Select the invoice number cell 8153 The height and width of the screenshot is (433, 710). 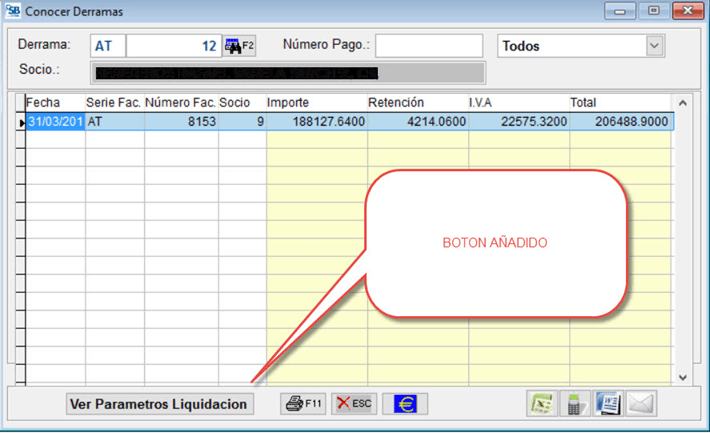point(181,121)
